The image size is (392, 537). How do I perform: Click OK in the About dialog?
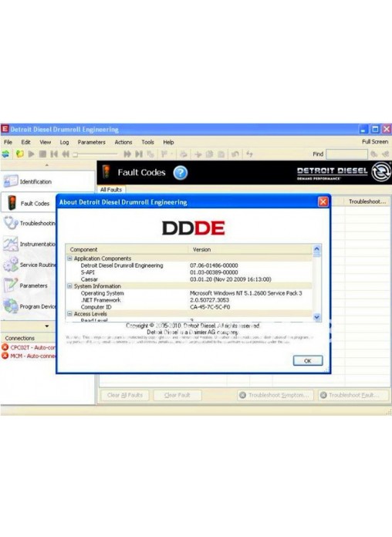[308, 360]
